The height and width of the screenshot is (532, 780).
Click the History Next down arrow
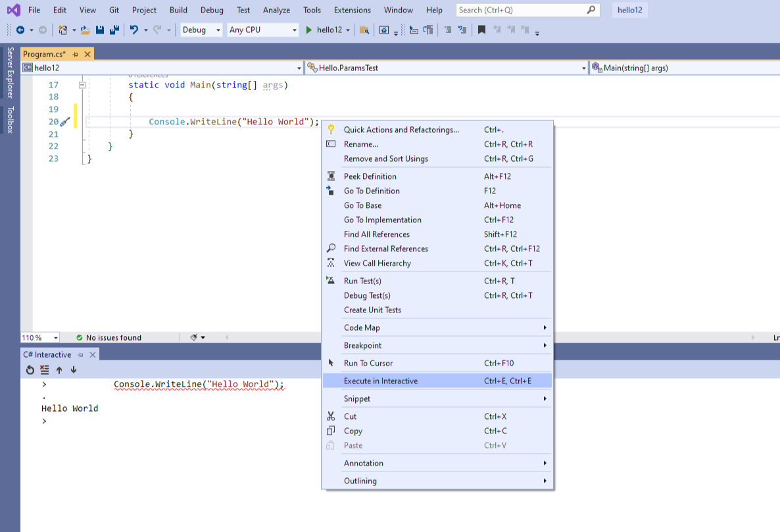pyautogui.click(x=74, y=370)
